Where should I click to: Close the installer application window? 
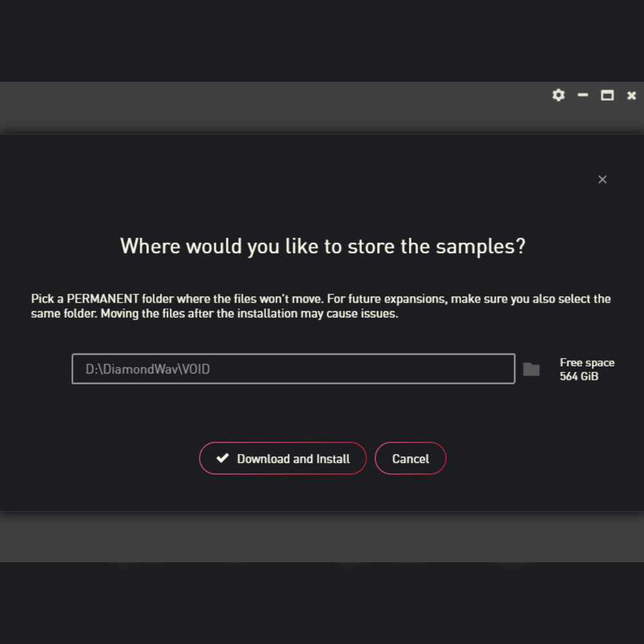(632, 95)
